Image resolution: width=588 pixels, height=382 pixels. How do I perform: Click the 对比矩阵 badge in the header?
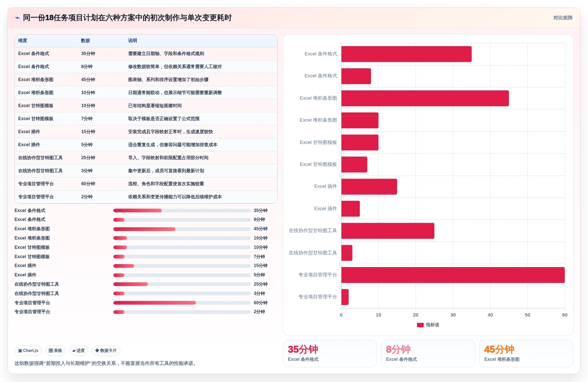click(x=563, y=18)
